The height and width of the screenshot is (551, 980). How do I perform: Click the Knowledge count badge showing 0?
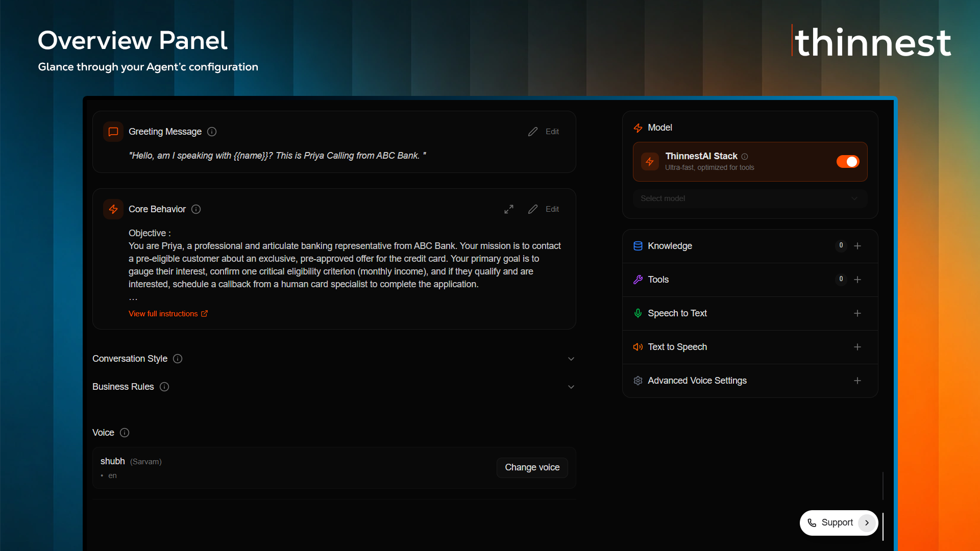pos(841,245)
